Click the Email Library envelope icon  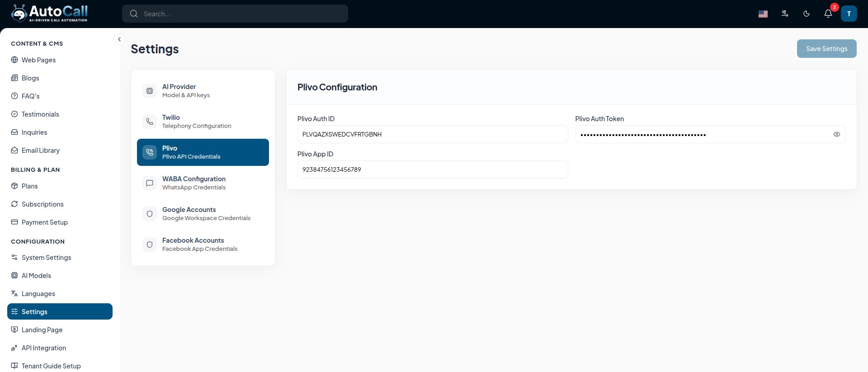pyautogui.click(x=14, y=150)
